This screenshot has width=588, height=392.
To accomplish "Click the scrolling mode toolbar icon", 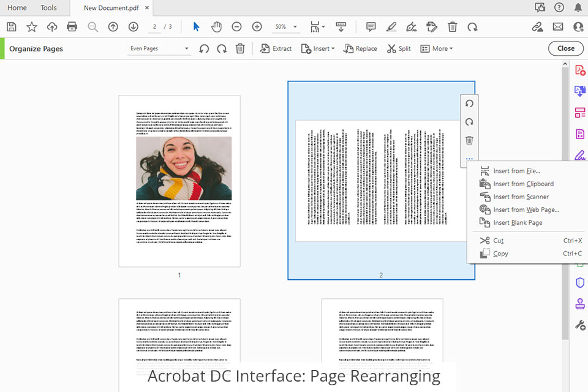I will [x=341, y=26].
